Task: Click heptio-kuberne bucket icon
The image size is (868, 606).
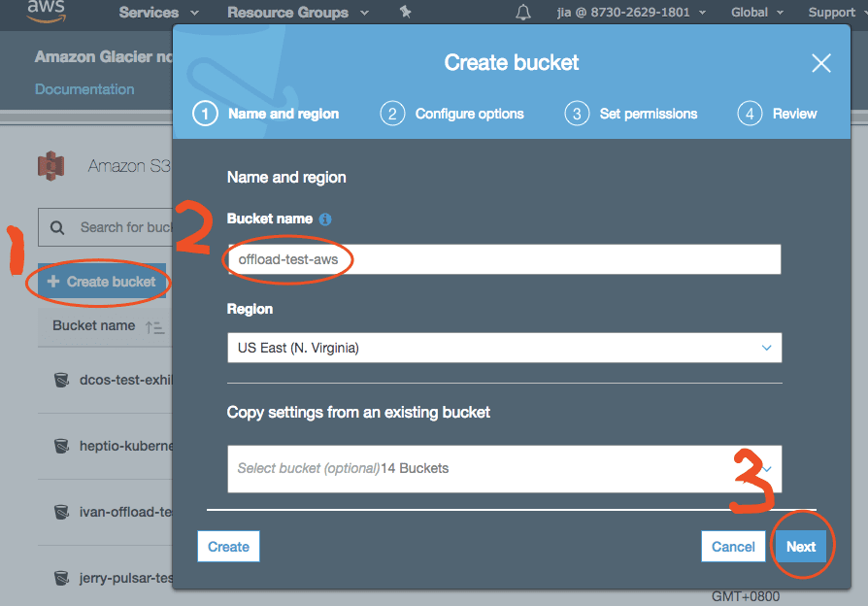Action: pos(61,446)
